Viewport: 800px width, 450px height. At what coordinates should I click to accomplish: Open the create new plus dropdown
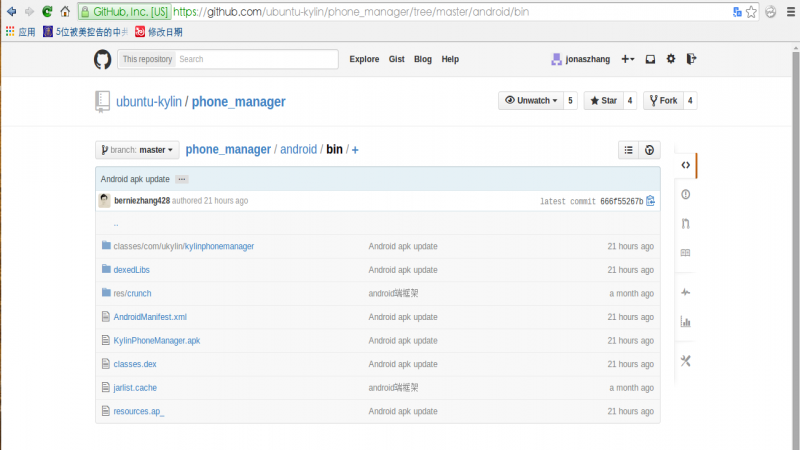click(627, 59)
